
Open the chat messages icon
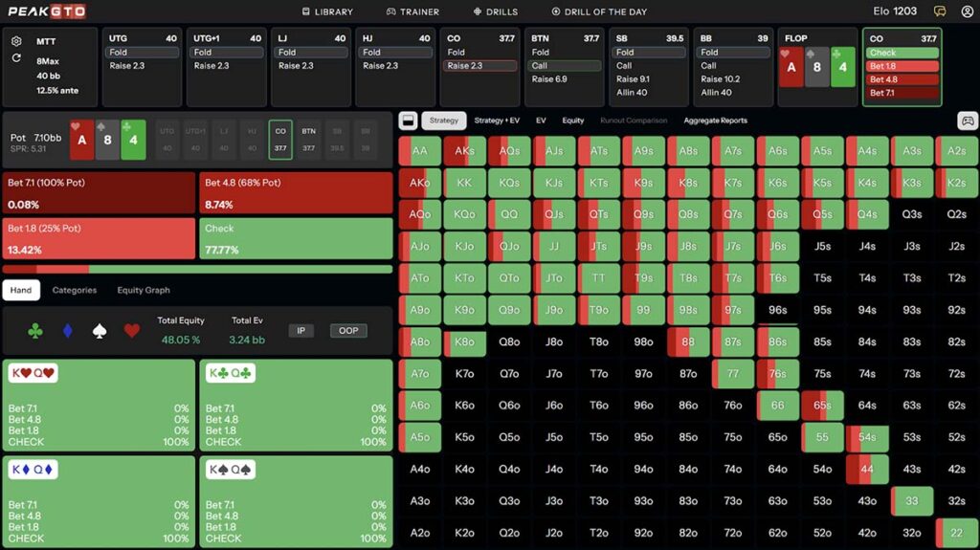point(940,11)
